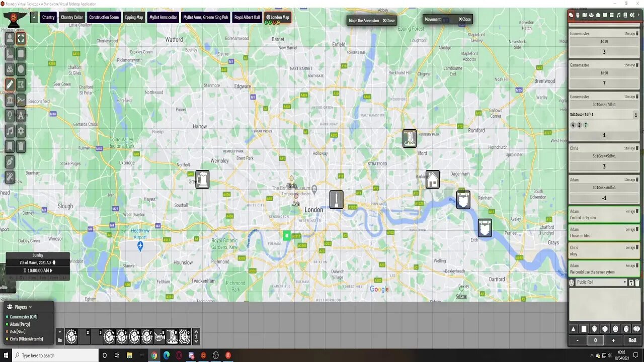
Task: Choose the Draw Rectangle tool
Action: [x=21, y=53]
